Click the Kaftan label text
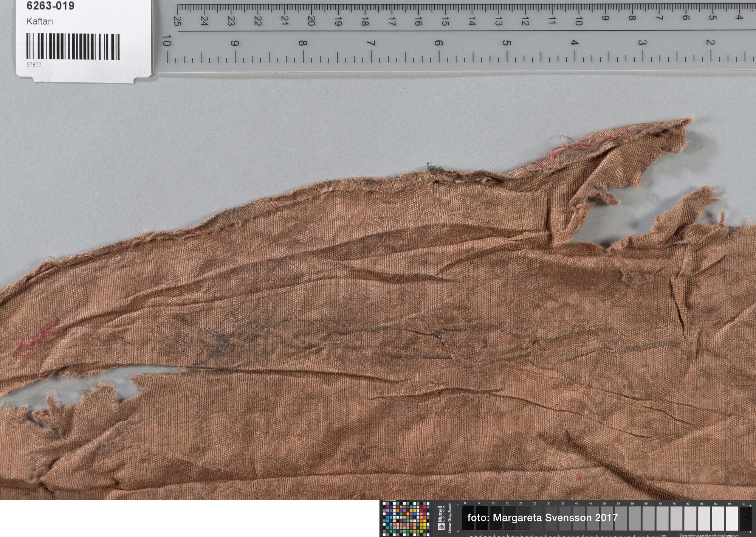 (39, 22)
